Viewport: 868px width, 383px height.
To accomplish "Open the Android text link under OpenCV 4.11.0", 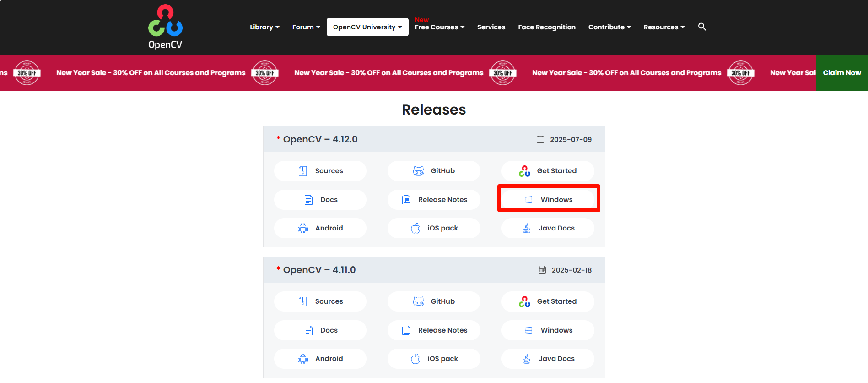I will 329,359.
